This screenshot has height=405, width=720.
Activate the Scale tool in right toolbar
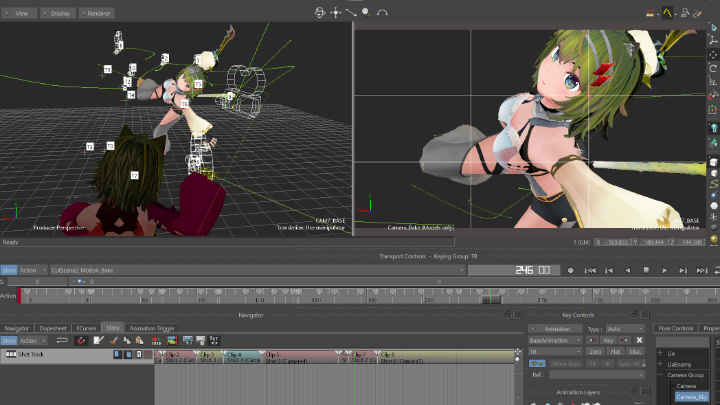(713, 82)
